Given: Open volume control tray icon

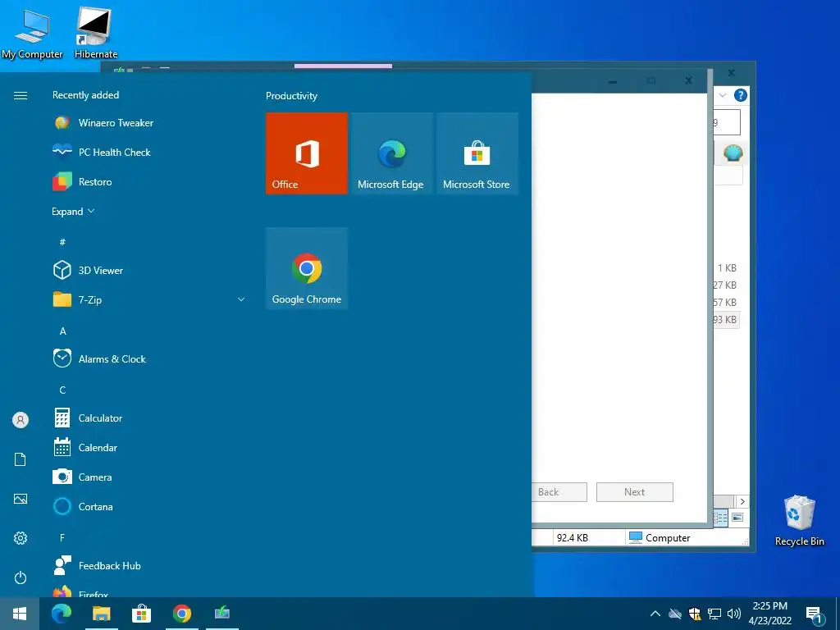Looking at the screenshot, I should (x=734, y=614).
